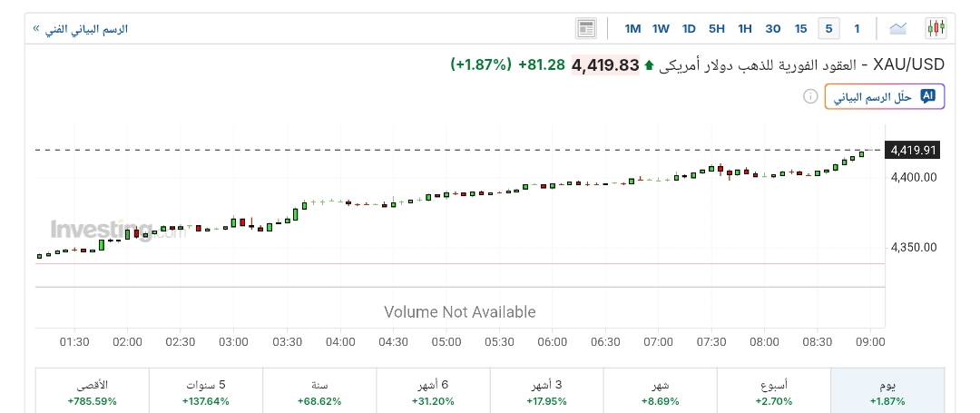Switch chart to 1H interval

pos(745,28)
